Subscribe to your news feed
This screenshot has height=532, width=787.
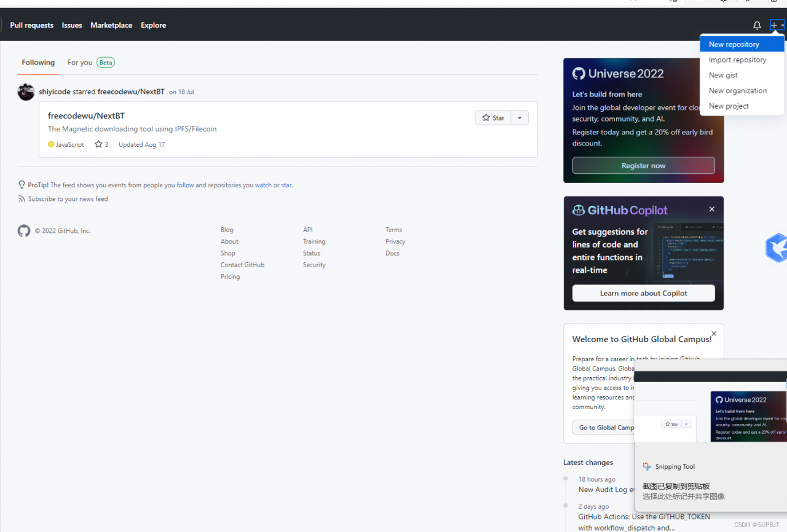click(68, 199)
